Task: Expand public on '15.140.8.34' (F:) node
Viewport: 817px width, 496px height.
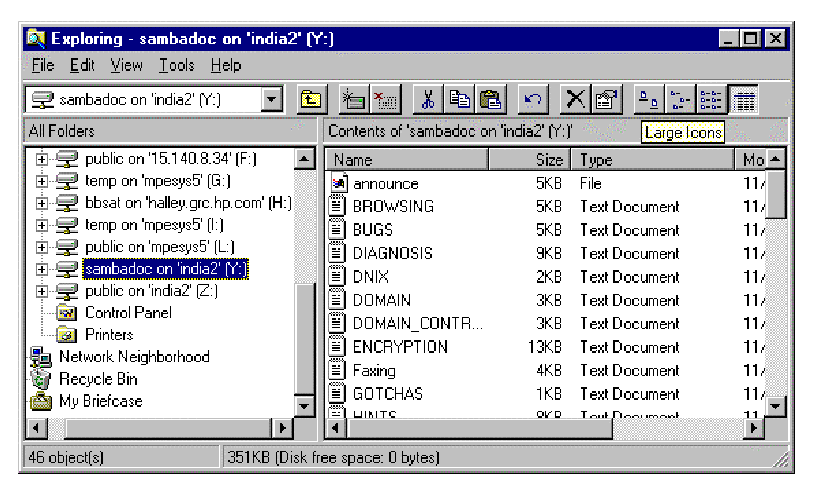Action: 41,159
